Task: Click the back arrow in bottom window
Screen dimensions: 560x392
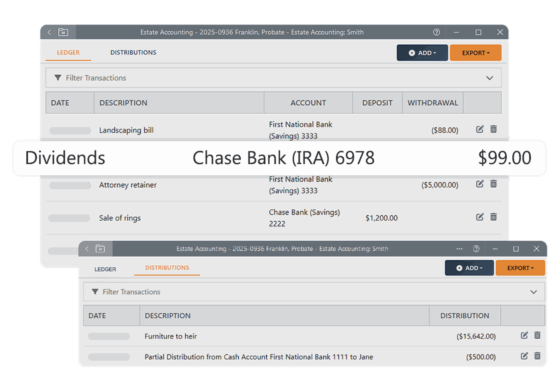Action: tap(87, 248)
